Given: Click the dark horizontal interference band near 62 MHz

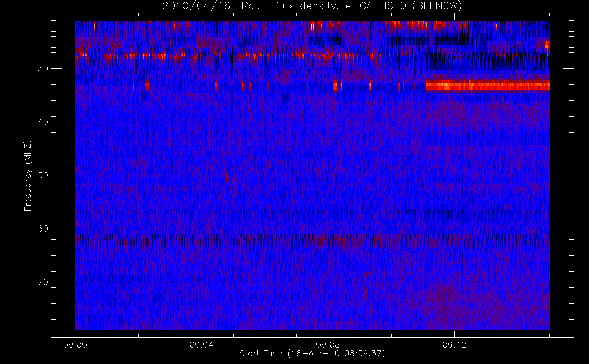Looking at the screenshot, I should click(312, 240).
